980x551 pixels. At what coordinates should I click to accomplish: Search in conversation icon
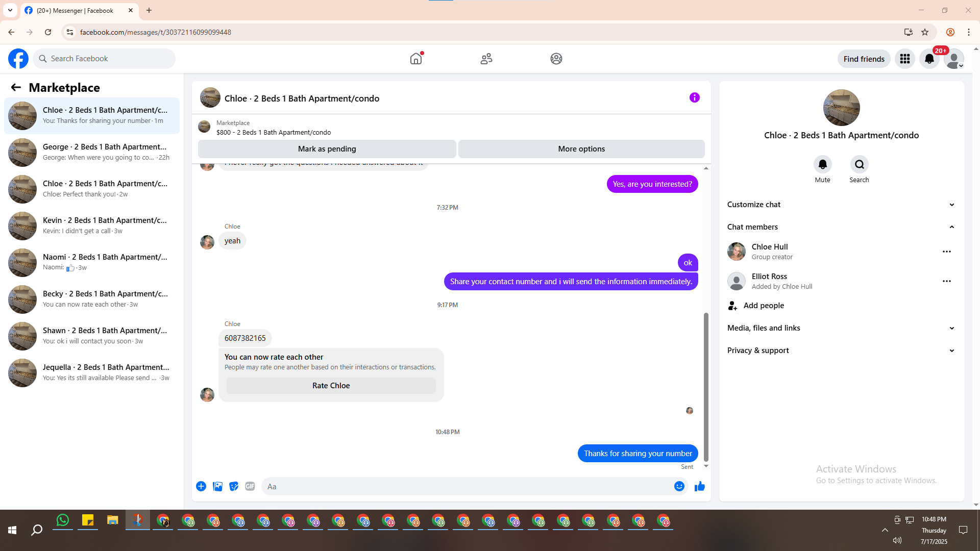pos(860,164)
